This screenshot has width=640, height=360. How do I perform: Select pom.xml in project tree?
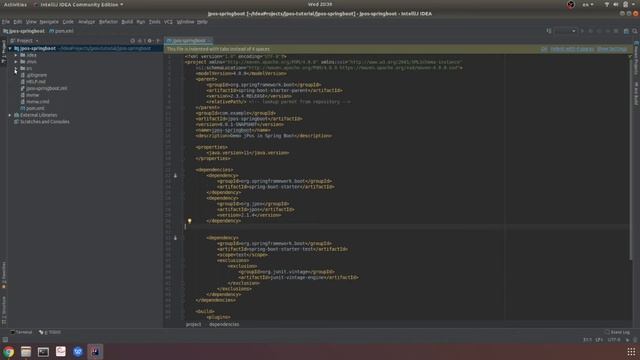coord(32,108)
